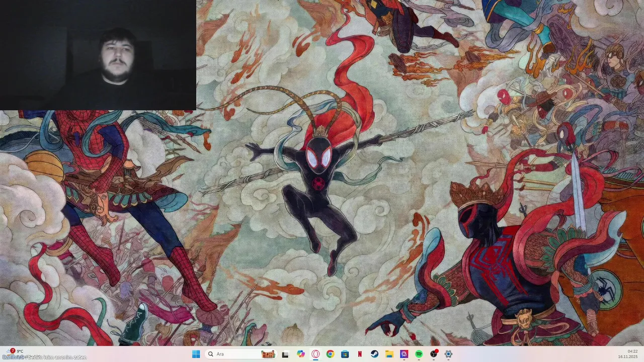Screen dimensions: 644x362
Task: Click the taskbar search box labeled Ara
Action: [240, 354]
